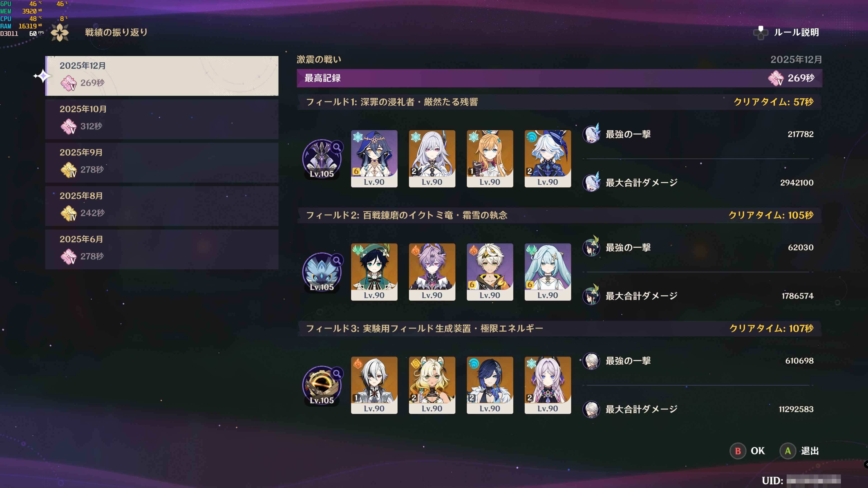Click the A button icon for 退出

(x=788, y=451)
